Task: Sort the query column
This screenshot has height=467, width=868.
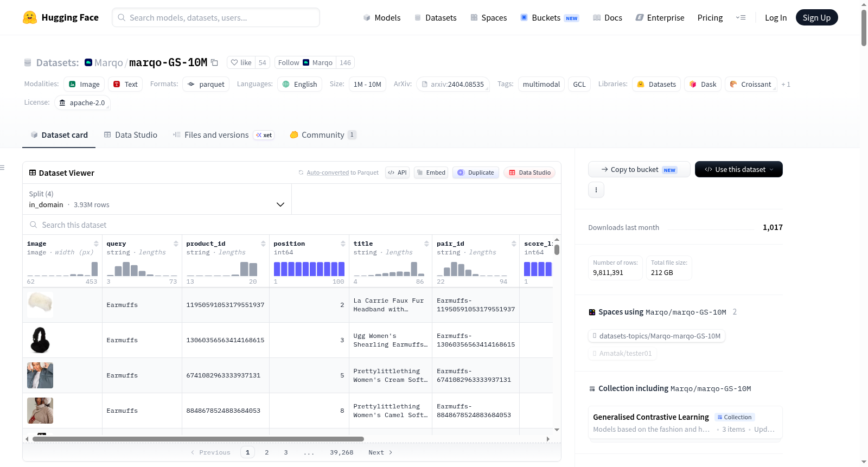Action: [x=176, y=244]
